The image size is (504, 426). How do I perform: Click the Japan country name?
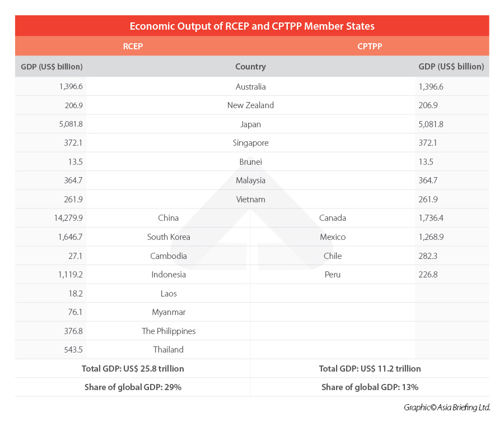point(250,124)
